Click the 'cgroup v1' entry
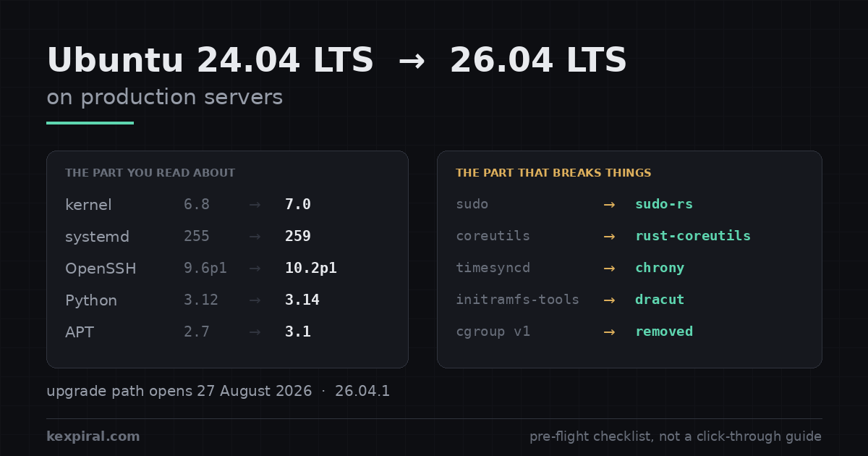Image resolution: width=868 pixels, height=456 pixels. point(493,332)
